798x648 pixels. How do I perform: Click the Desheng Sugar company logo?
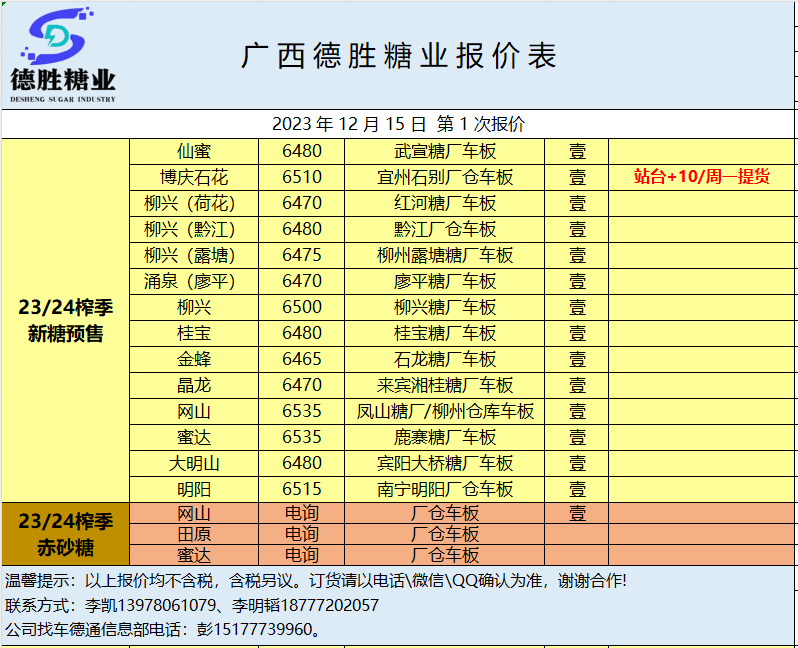click(x=63, y=55)
